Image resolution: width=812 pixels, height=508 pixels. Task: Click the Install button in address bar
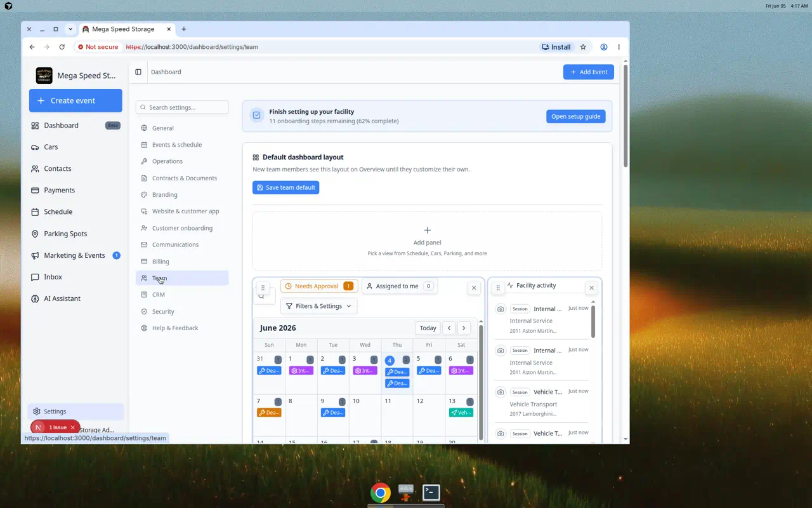[x=556, y=47]
